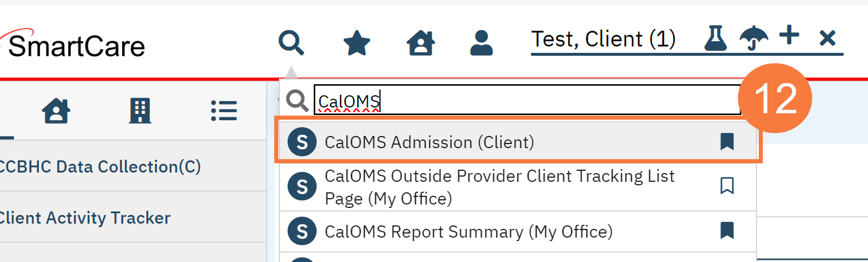Select the house-with-person sidebar icon

pos(57,110)
